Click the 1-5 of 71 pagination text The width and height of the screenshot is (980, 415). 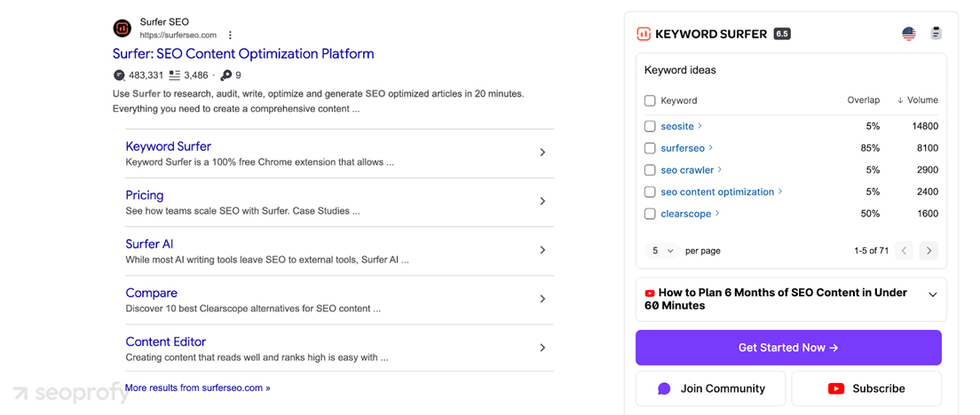pos(871,251)
